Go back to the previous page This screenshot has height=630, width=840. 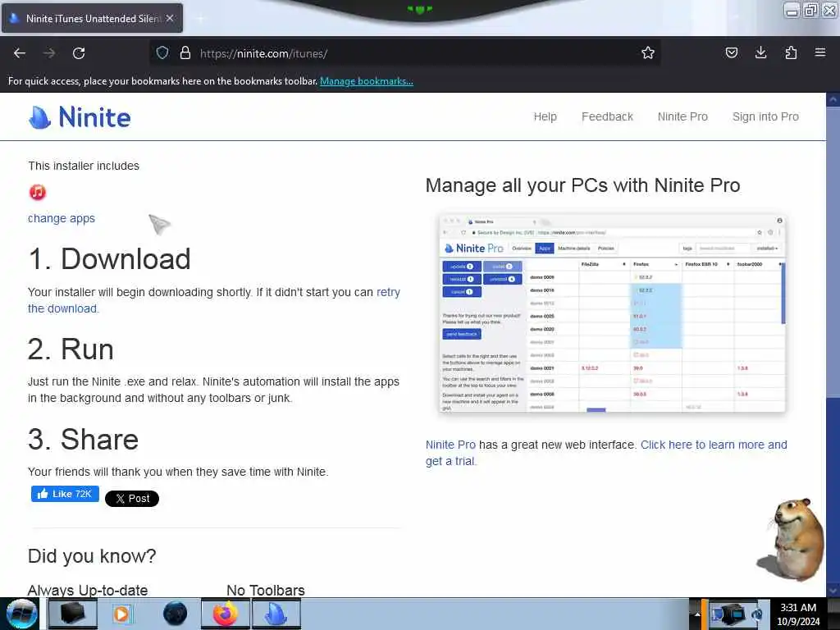[20, 53]
